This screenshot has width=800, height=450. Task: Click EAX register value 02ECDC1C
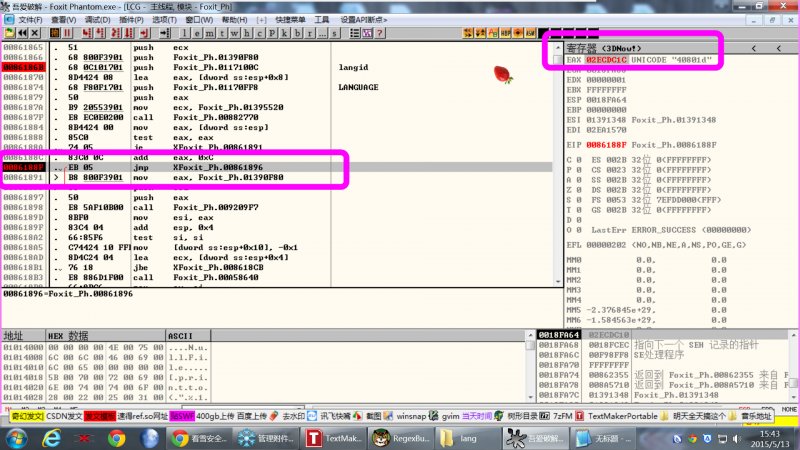point(606,60)
